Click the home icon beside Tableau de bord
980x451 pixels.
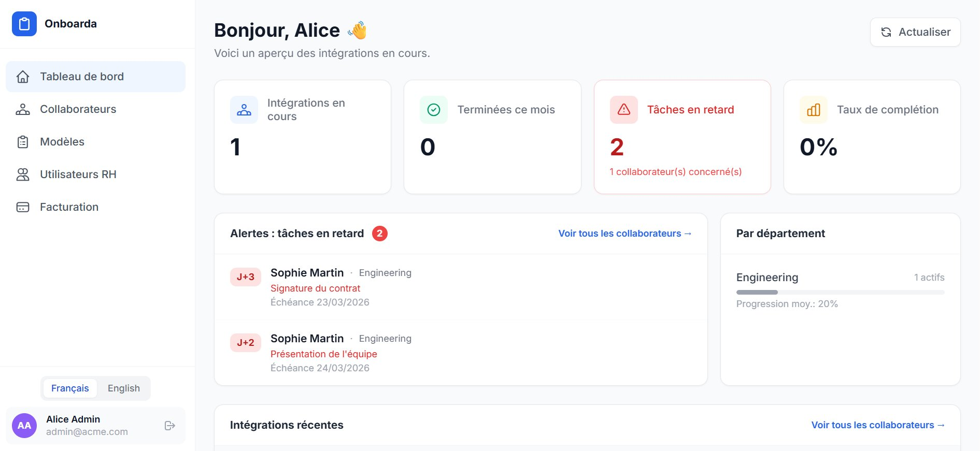click(23, 77)
